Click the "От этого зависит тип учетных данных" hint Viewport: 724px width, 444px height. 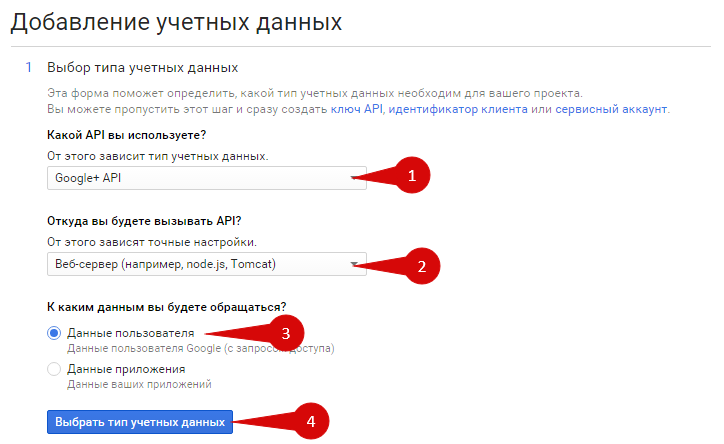158,156
